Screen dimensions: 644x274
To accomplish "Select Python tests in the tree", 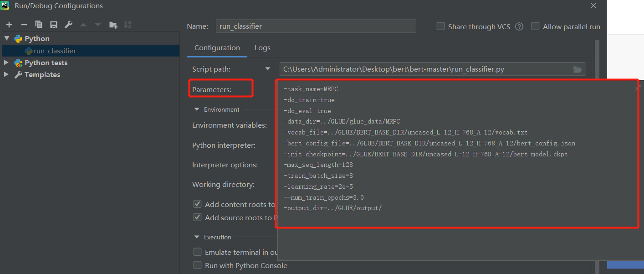I will tap(46, 62).
